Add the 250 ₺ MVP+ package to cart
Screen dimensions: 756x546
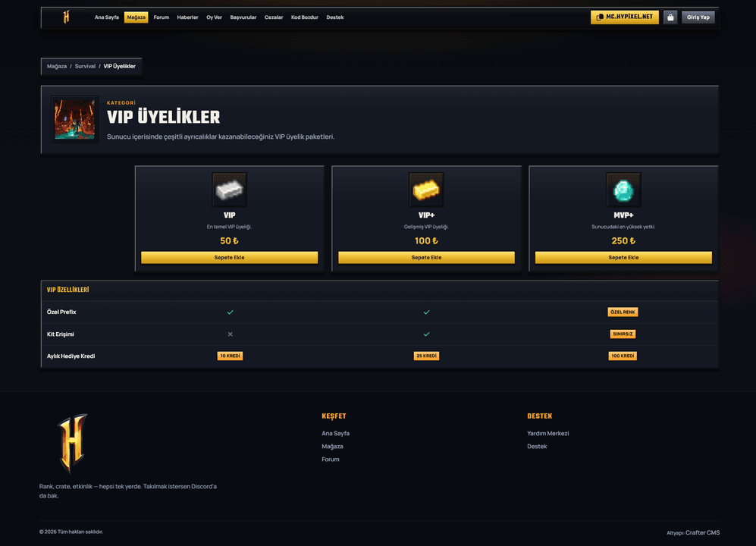pos(623,258)
